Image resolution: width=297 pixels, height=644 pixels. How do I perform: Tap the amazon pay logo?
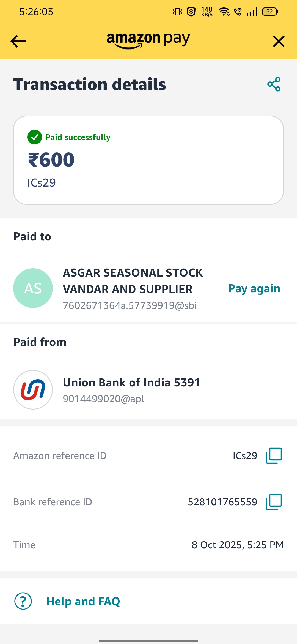tap(148, 40)
